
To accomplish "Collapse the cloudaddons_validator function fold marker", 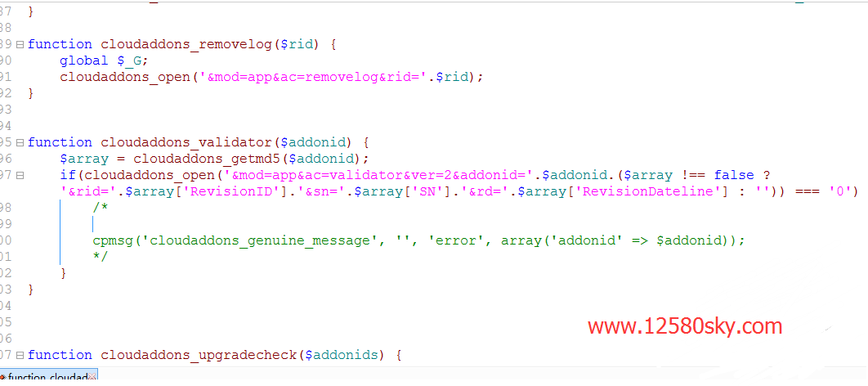I will tap(20, 143).
